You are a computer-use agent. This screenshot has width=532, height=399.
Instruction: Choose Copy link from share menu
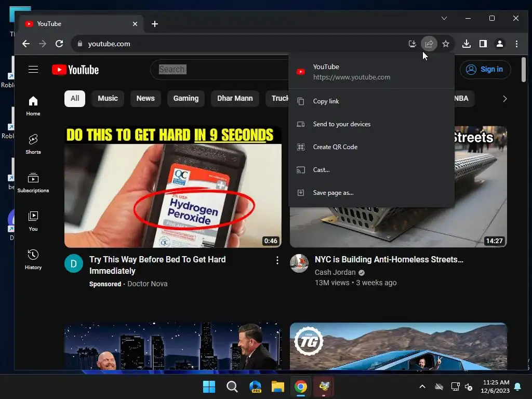(371, 101)
